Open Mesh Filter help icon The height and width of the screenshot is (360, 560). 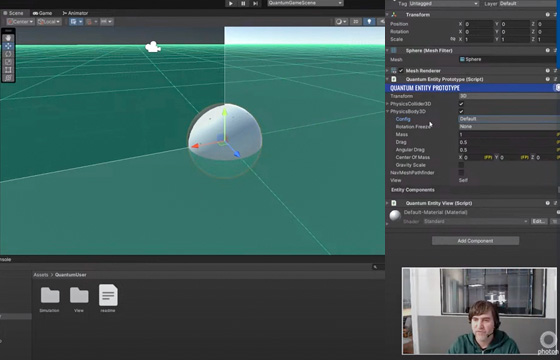(x=548, y=50)
